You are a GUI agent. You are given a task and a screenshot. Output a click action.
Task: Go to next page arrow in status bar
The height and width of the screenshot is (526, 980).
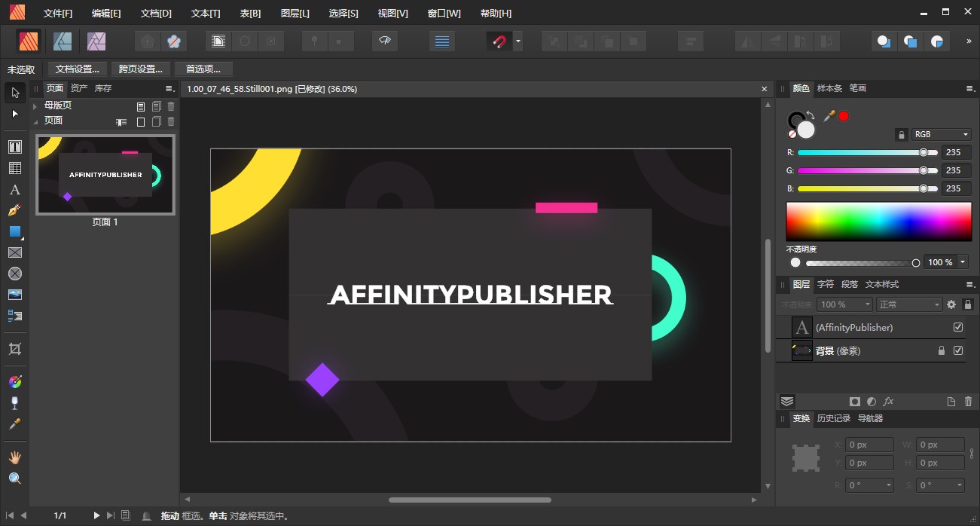[x=96, y=515]
